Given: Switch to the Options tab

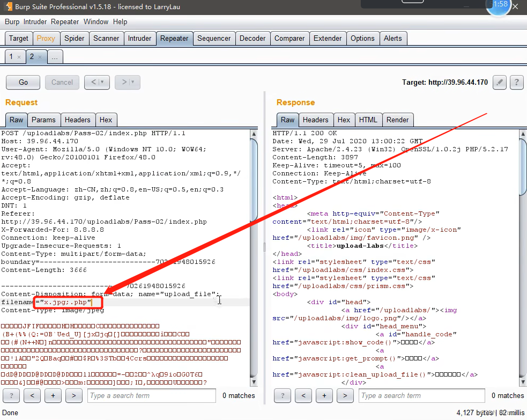Looking at the screenshot, I should 362,38.
